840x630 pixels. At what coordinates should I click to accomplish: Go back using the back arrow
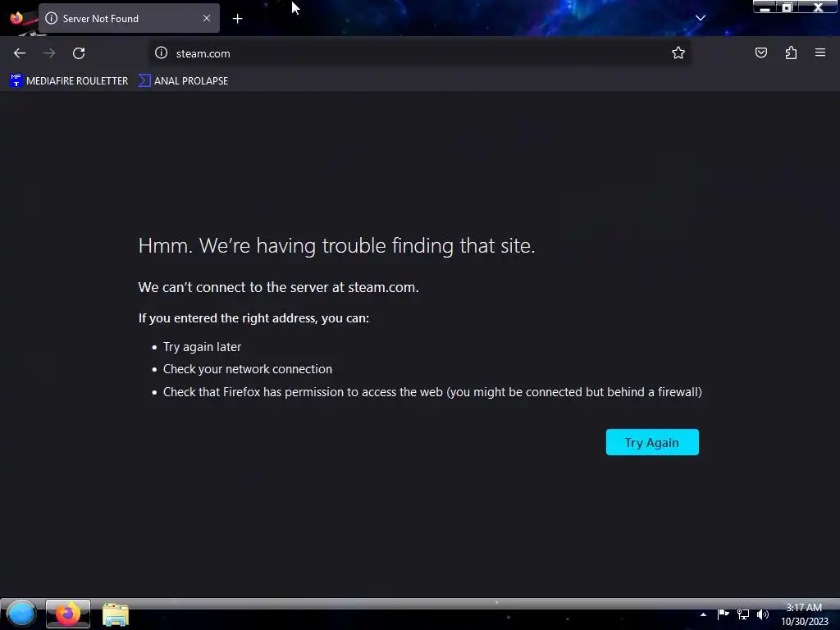(20, 53)
